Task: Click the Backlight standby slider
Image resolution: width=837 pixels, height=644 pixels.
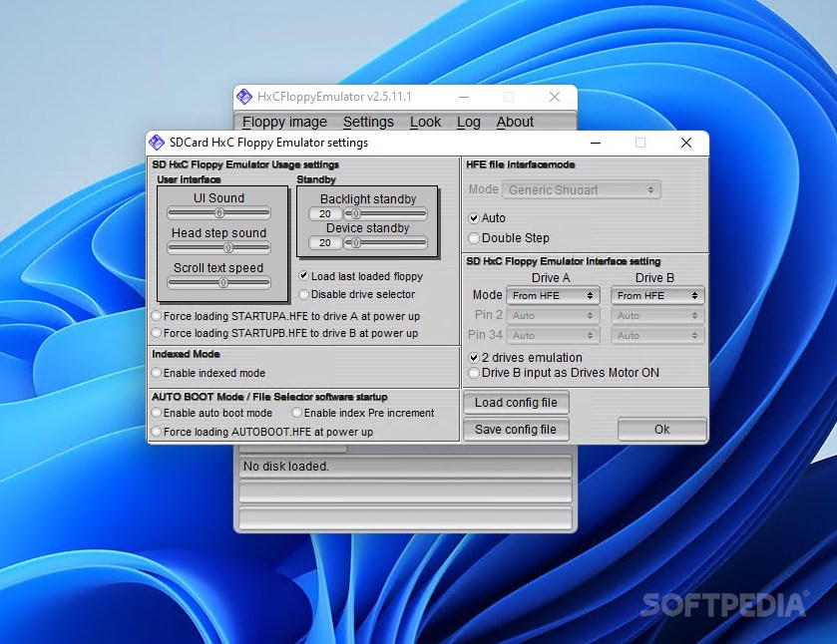Action: [385, 214]
